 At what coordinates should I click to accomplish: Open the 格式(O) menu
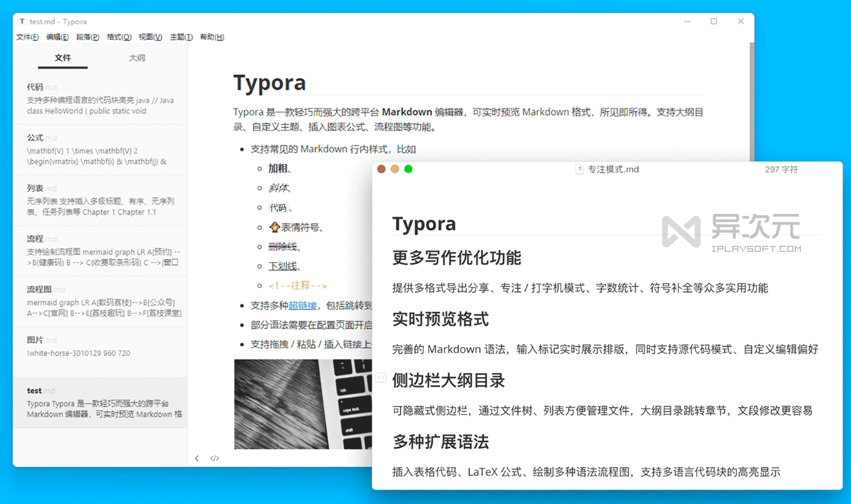119,37
